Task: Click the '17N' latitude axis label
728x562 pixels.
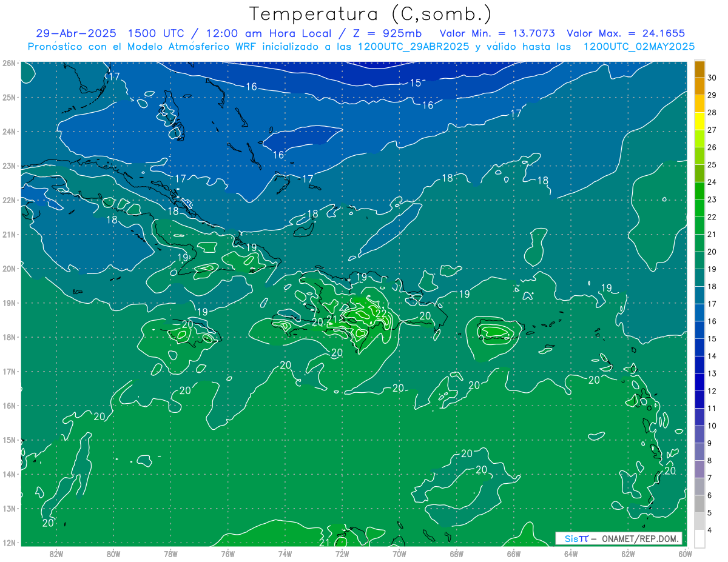Action: pos(9,371)
